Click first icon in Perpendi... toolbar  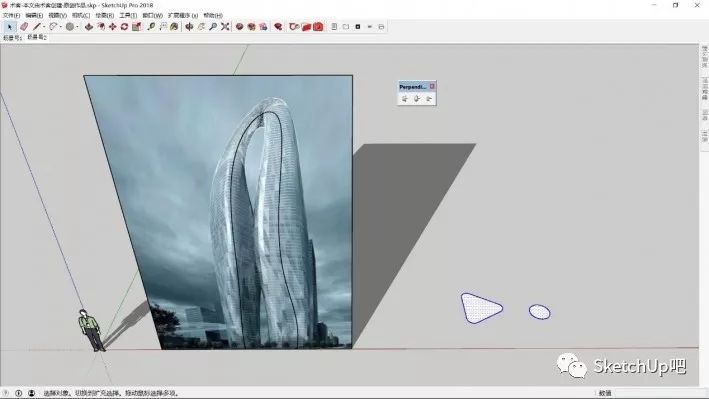[405, 99]
